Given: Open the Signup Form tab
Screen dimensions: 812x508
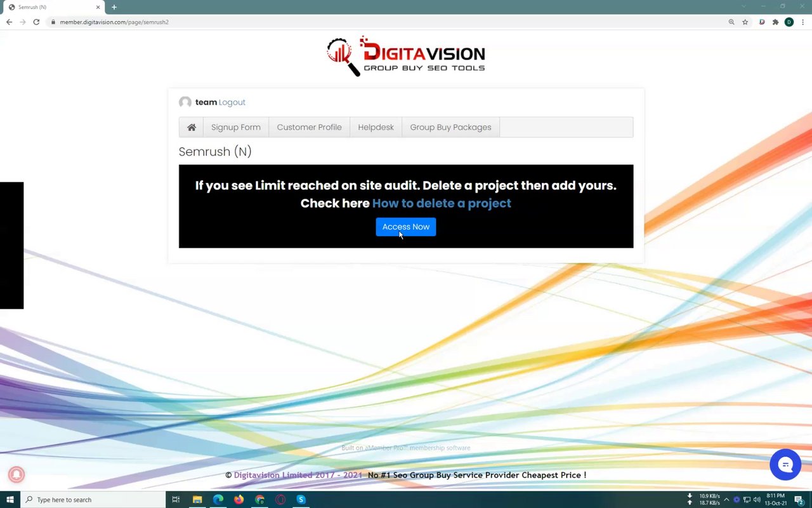Looking at the screenshot, I should point(236,127).
